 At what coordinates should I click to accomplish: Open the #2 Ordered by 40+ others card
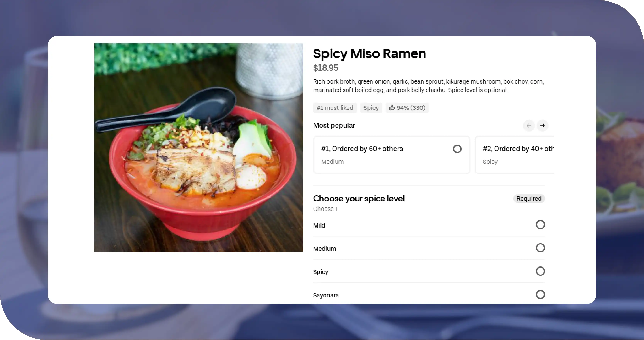pyautogui.click(x=515, y=155)
